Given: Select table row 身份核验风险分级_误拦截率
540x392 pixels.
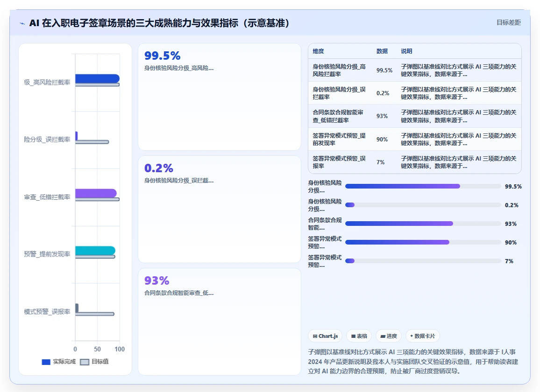Looking at the screenshot, I should click(x=415, y=93).
